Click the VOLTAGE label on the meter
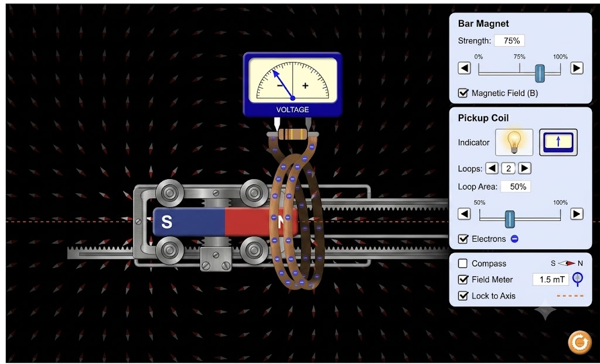 tap(292, 110)
